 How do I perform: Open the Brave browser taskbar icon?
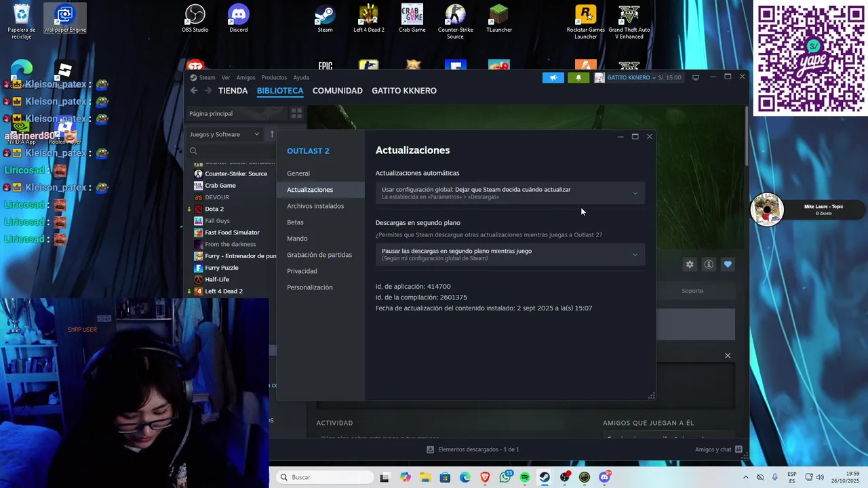pos(485,477)
